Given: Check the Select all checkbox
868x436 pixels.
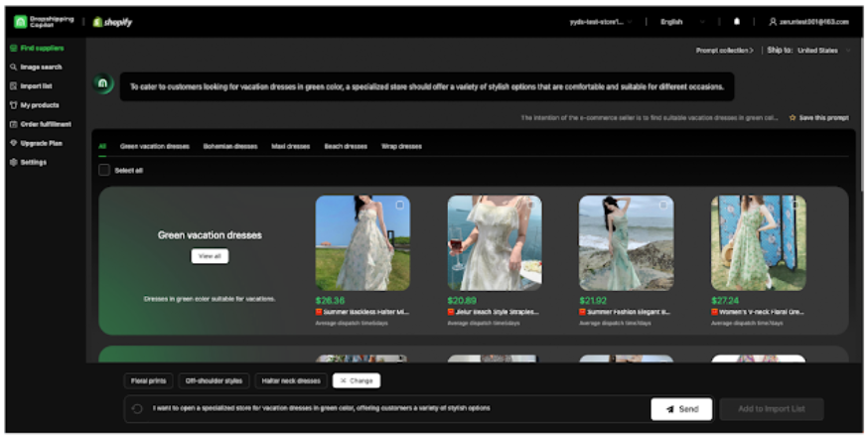Looking at the screenshot, I should (104, 170).
